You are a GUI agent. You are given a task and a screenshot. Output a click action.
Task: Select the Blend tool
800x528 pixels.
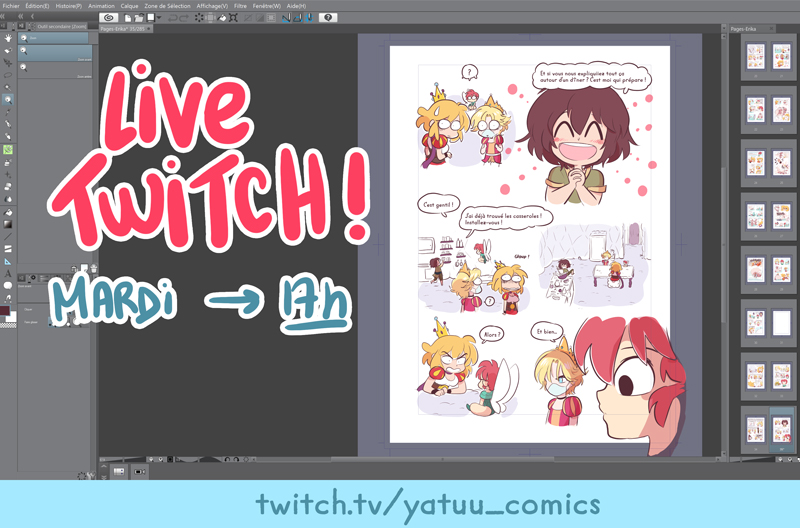pyautogui.click(x=8, y=199)
